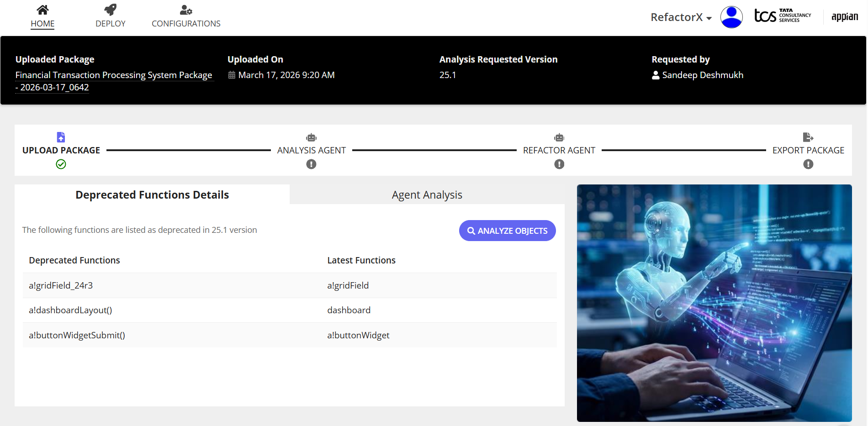The width and height of the screenshot is (868, 426).
Task: Click the Home house icon
Action: [42, 10]
